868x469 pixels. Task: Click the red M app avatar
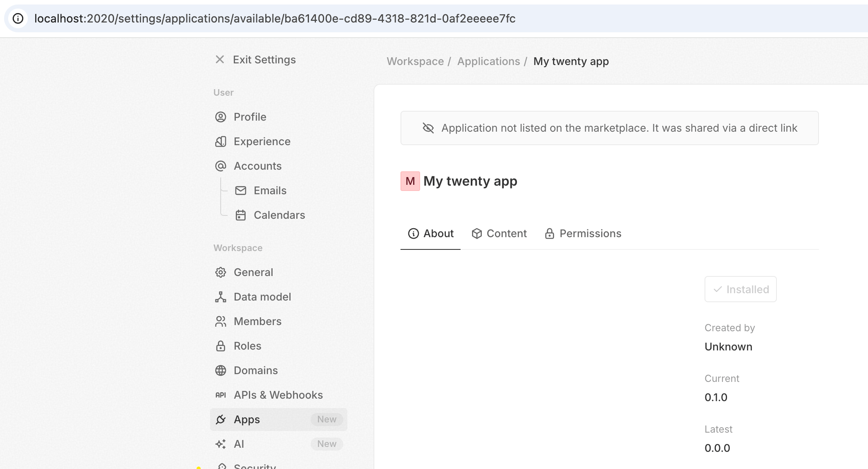[x=410, y=181]
